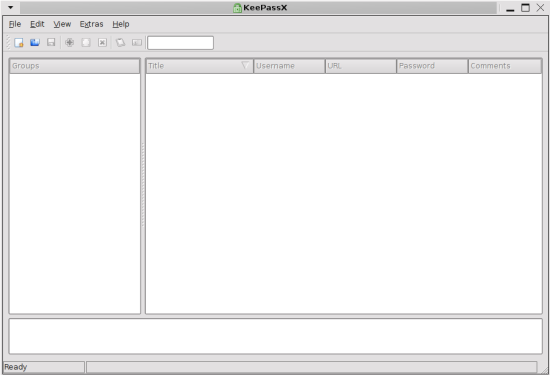The height and width of the screenshot is (375, 550).
Task: Click the toolbar search input field
Action: pos(180,43)
